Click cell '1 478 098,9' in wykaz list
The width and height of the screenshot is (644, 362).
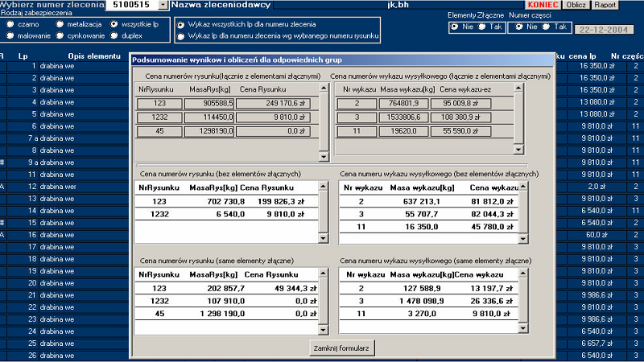tap(421, 301)
